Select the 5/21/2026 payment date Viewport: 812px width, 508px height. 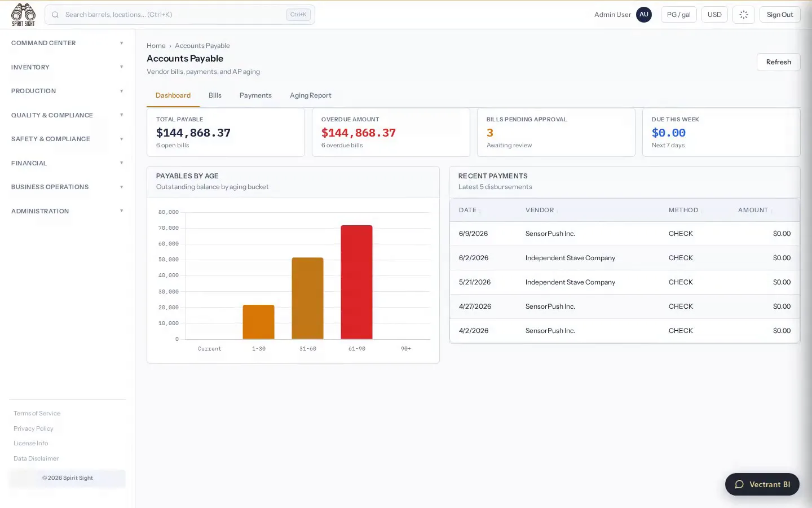pyautogui.click(x=474, y=282)
